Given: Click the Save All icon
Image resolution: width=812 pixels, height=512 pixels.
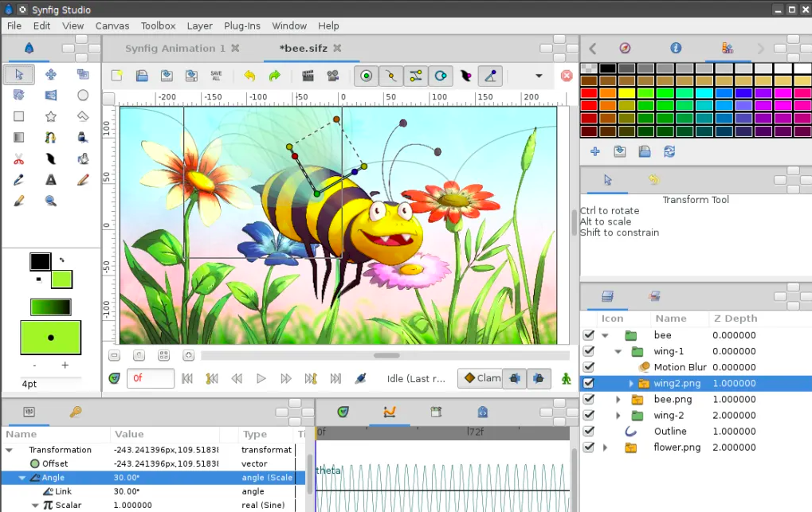Looking at the screenshot, I should point(216,76).
